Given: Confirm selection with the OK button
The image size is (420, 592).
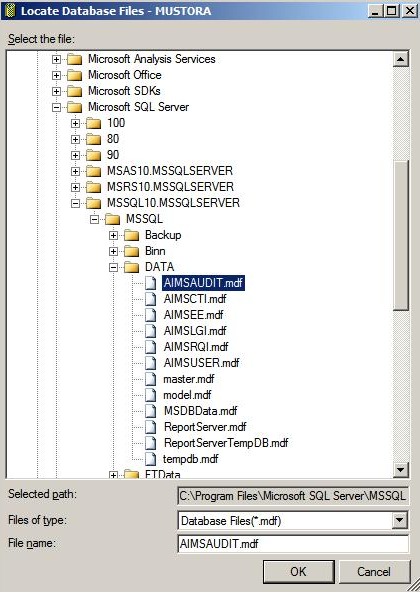Looking at the screenshot, I should click(298, 572).
